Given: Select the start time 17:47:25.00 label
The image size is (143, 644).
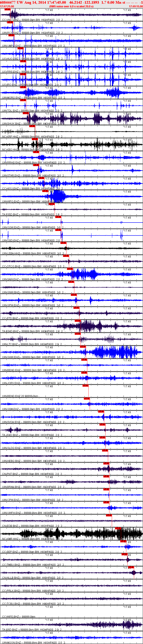Looking at the screenshot, I should tap(7, 6).
